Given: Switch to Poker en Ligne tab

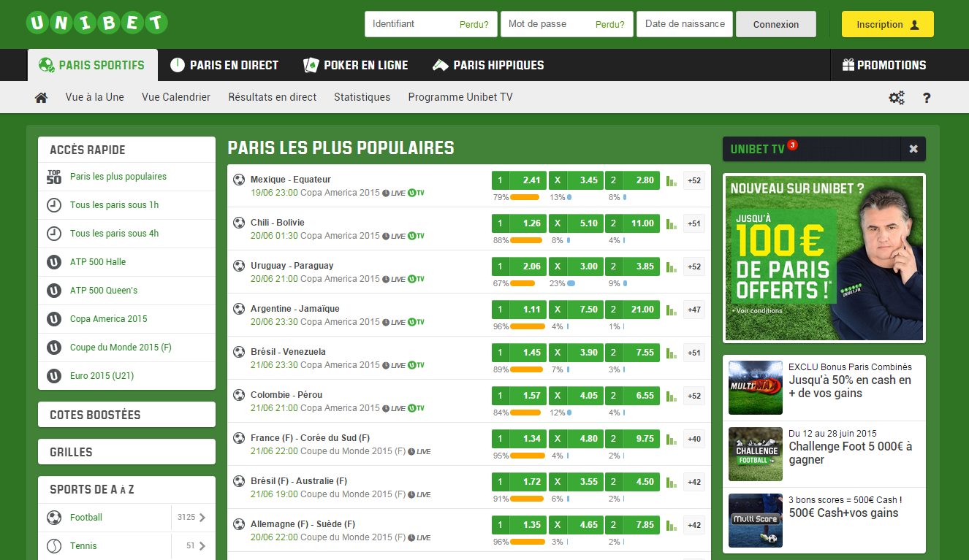Looking at the screenshot, I should tap(356, 65).
